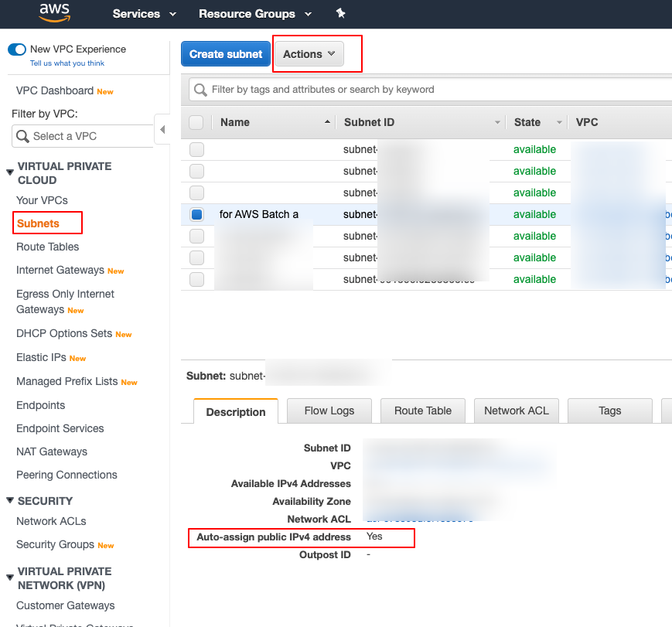The image size is (672, 627).
Task: Click the VPC column header
Action: (x=587, y=122)
